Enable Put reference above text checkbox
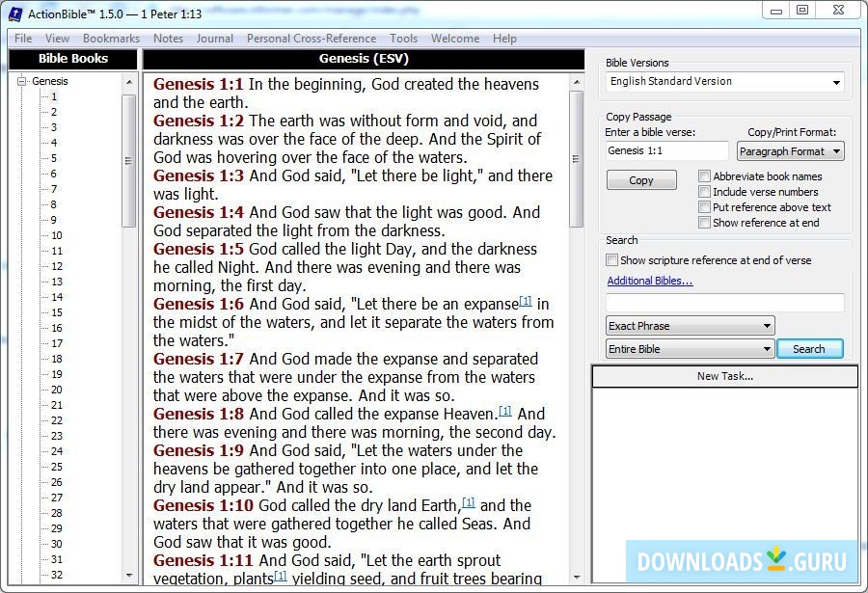Viewport: 868px width, 593px height. 704,207
